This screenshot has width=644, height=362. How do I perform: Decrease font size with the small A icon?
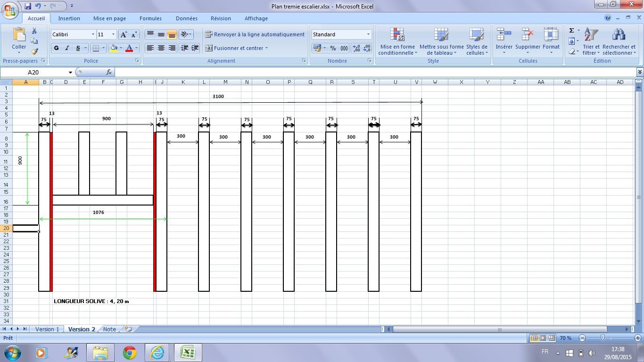click(x=134, y=34)
